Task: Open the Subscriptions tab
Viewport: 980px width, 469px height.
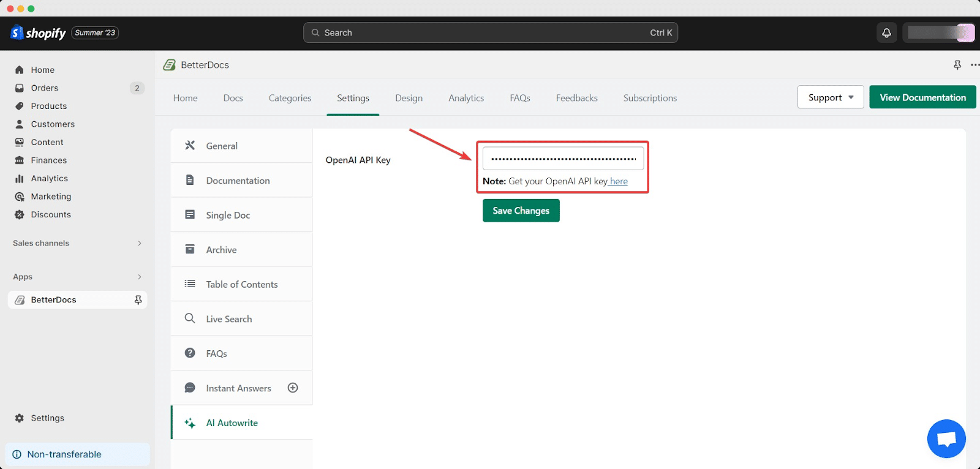Action: [x=650, y=98]
